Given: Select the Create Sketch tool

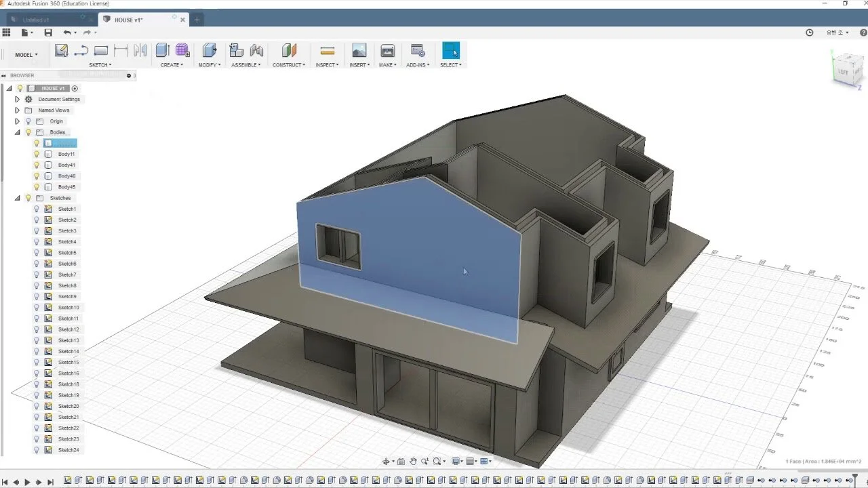Looking at the screenshot, I should point(62,50).
